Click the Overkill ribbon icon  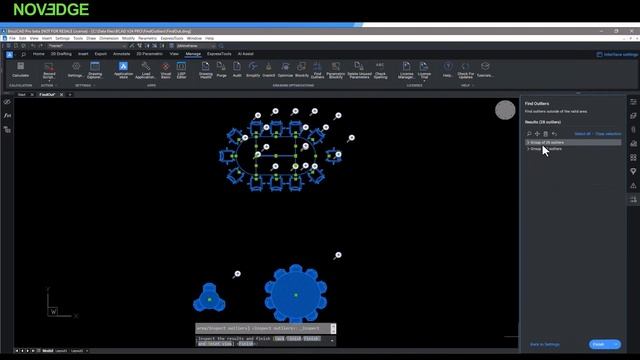coord(269,69)
